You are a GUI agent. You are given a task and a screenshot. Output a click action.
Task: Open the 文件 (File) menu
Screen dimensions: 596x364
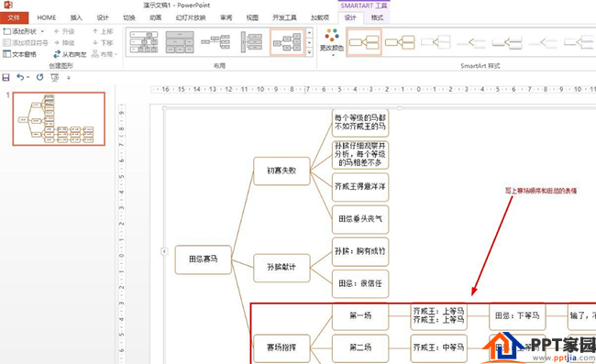click(14, 17)
